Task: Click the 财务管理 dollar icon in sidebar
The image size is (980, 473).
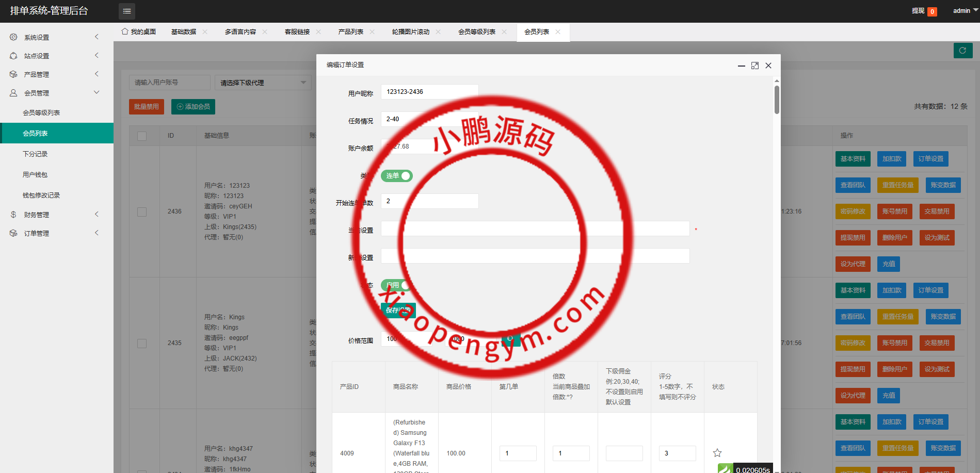Action: pos(13,214)
